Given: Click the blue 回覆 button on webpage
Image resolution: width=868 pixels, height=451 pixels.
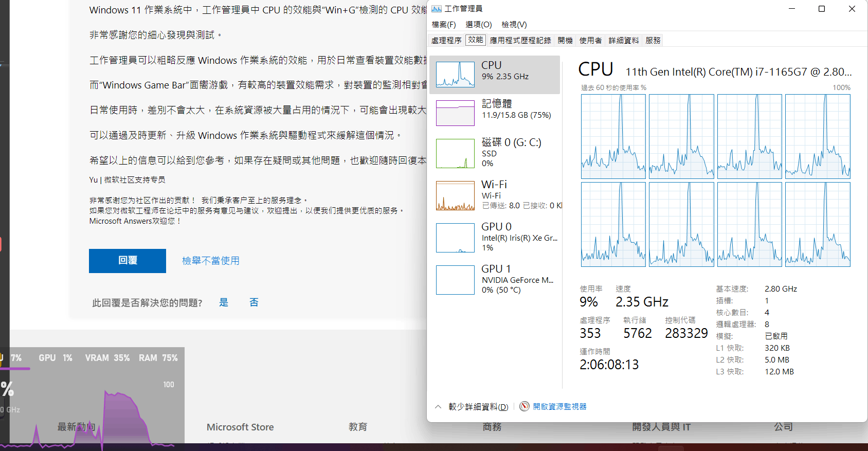Looking at the screenshot, I should pyautogui.click(x=128, y=261).
